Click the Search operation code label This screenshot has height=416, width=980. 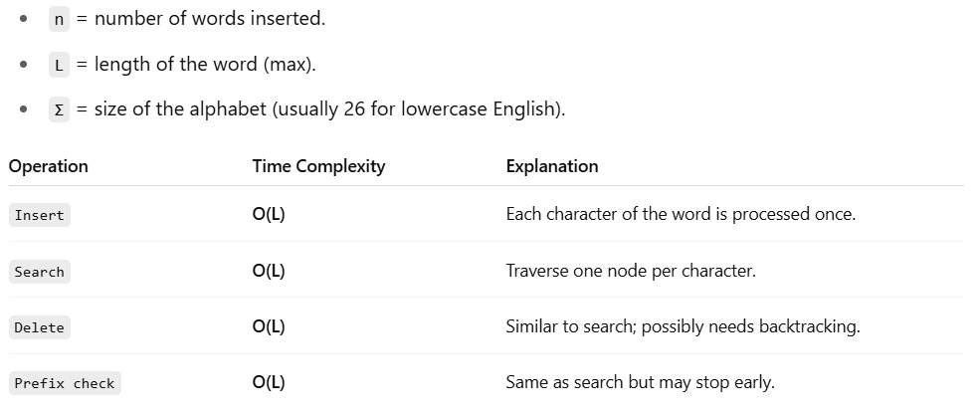coord(39,272)
